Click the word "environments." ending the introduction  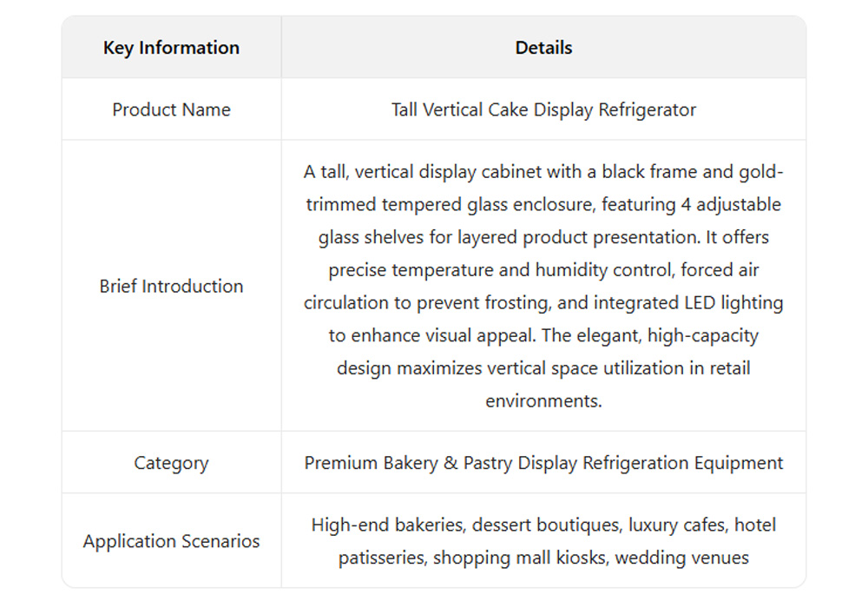point(543,401)
